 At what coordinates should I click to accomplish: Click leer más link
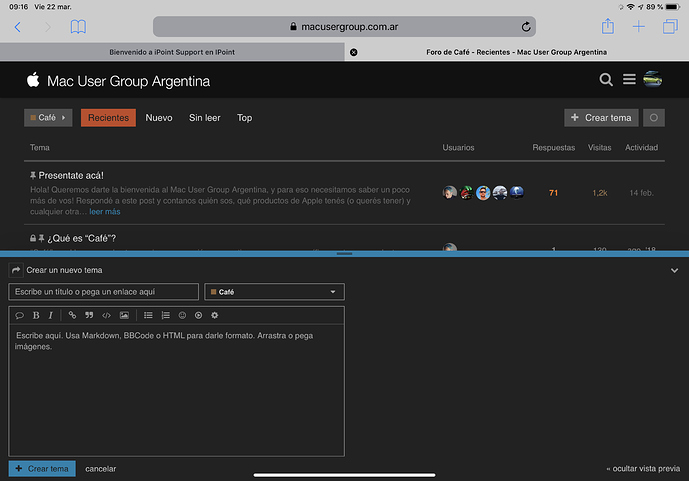[x=105, y=212]
